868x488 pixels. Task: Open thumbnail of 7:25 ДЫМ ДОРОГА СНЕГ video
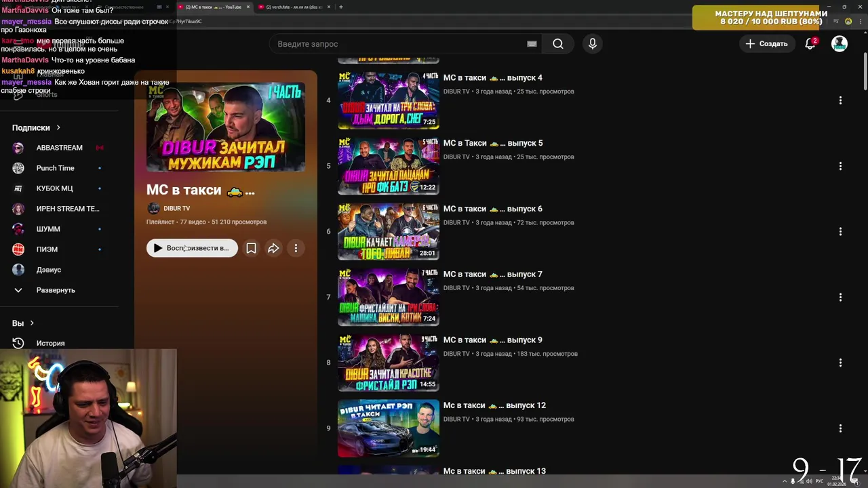point(389,100)
